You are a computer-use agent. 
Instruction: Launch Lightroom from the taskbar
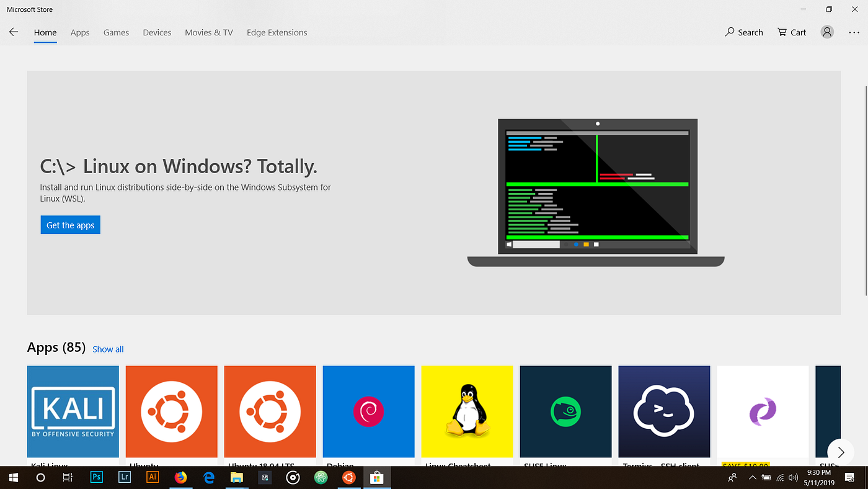pos(125,477)
